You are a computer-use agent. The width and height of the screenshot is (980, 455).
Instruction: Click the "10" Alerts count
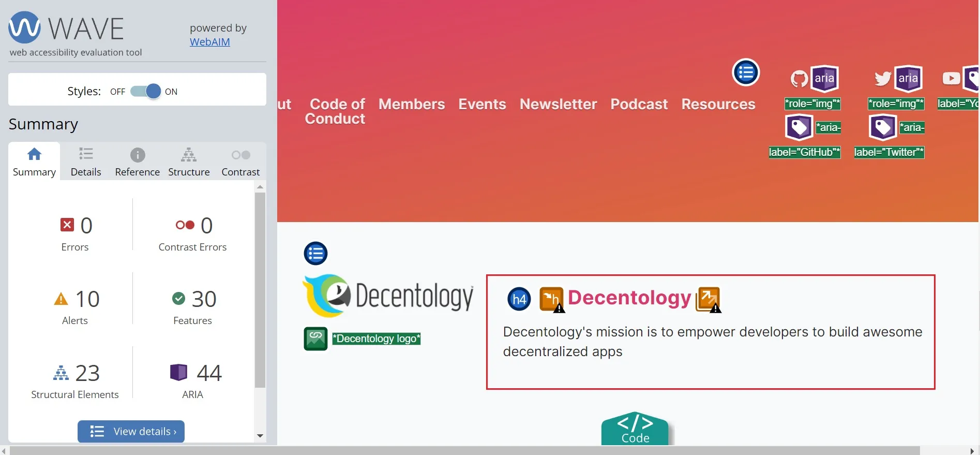click(x=87, y=299)
